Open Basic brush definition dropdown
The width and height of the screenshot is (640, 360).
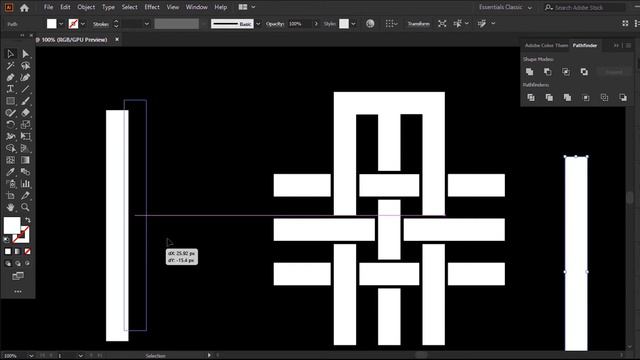click(x=258, y=24)
